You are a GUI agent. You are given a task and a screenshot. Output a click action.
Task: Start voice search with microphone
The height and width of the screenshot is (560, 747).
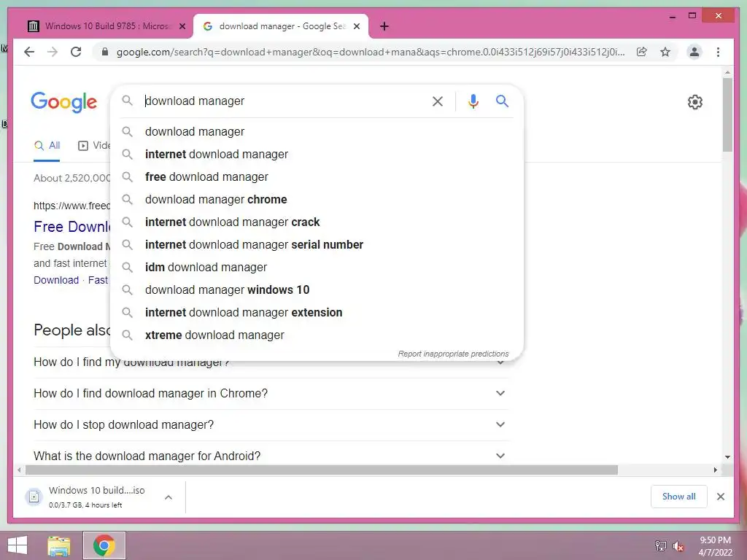473,101
